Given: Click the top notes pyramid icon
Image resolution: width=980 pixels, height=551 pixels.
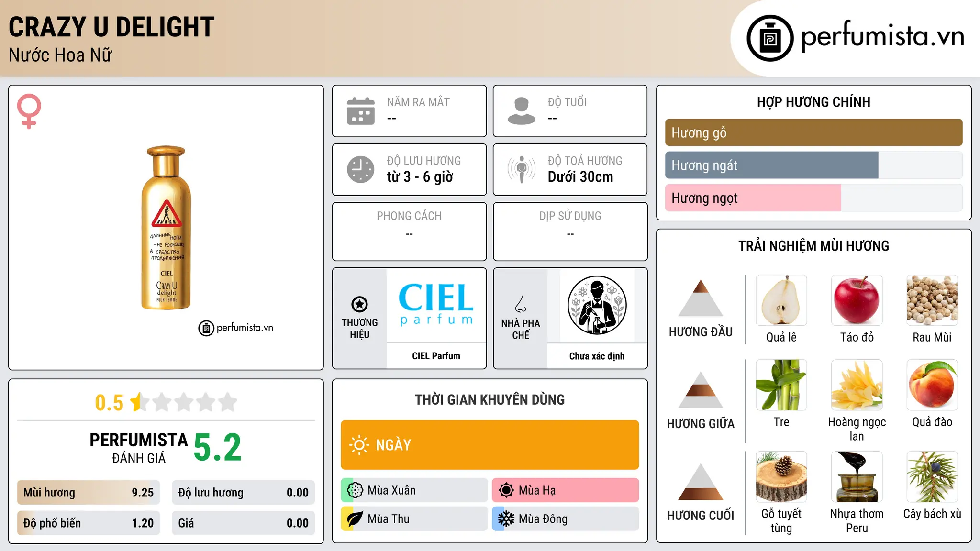Looking at the screenshot, I should pos(701,298).
